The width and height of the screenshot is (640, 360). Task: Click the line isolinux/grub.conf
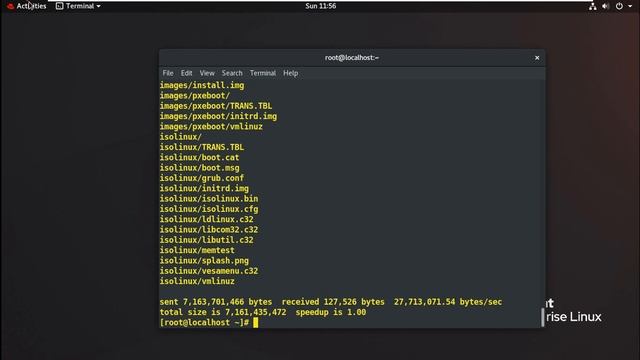coord(202,178)
